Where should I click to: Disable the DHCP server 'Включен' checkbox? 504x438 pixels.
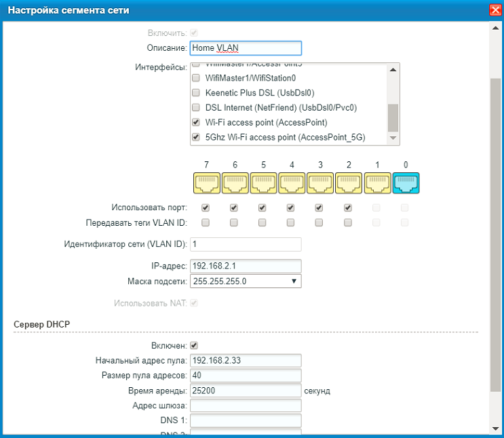coord(194,346)
